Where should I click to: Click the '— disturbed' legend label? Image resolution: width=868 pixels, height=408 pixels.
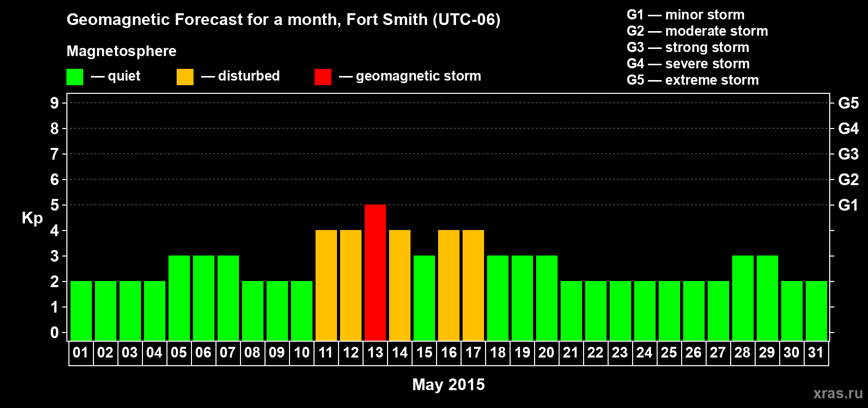(240, 76)
